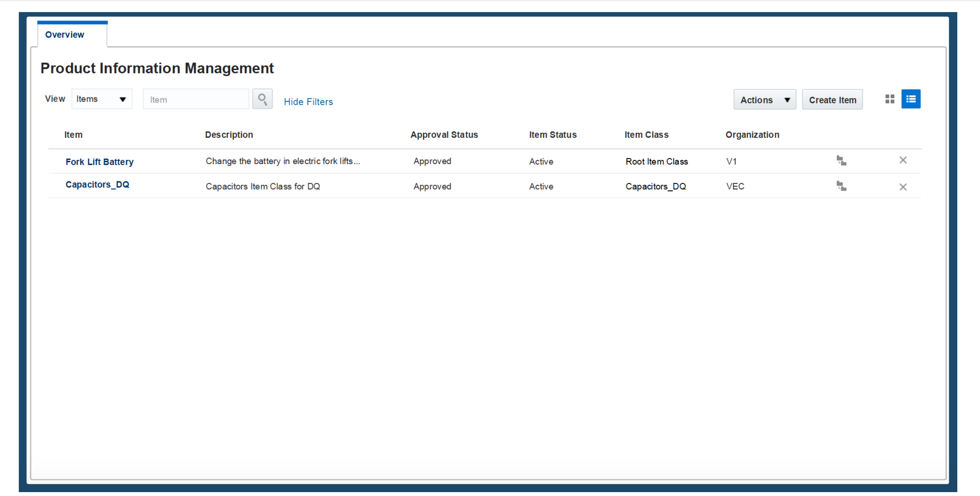
Task: Click the Organization column header
Action: click(752, 135)
